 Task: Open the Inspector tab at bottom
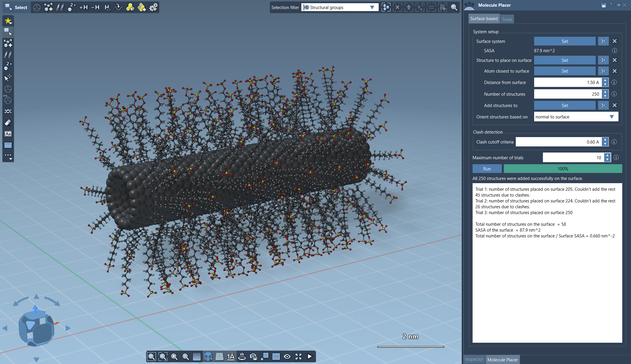tap(474, 359)
